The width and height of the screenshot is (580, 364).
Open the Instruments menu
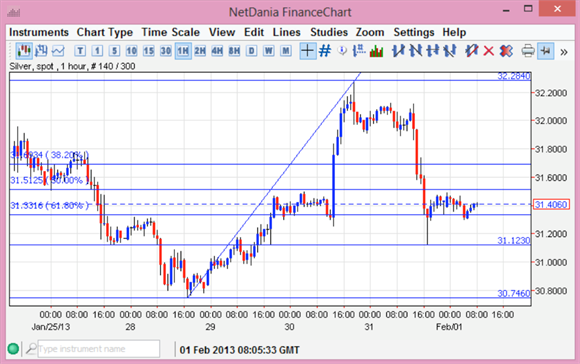[39, 33]
